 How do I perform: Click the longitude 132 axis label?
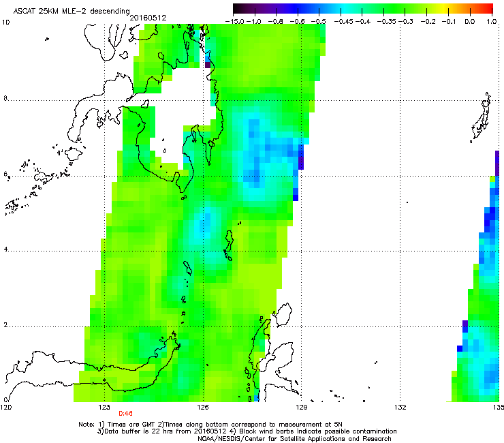[x=400, y=408]
